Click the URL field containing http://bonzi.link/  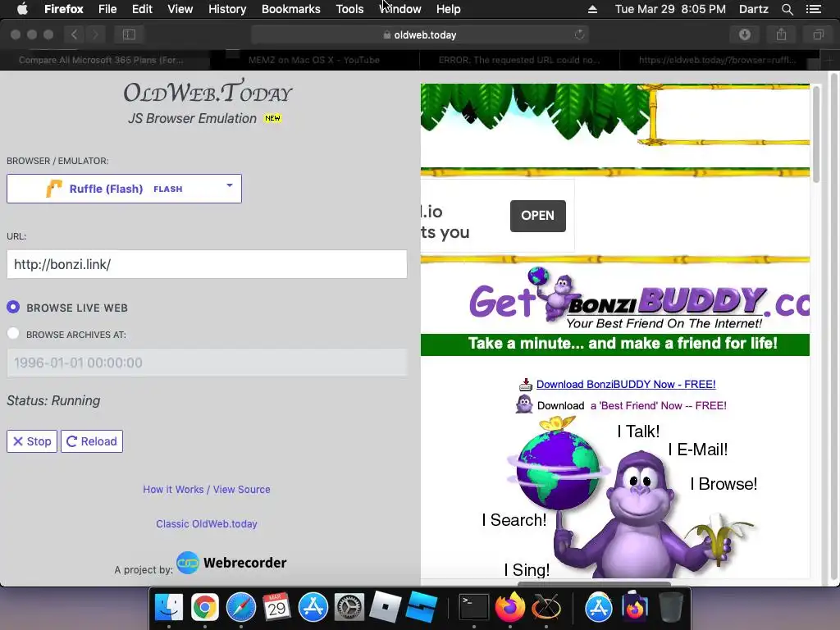[207, 264]
